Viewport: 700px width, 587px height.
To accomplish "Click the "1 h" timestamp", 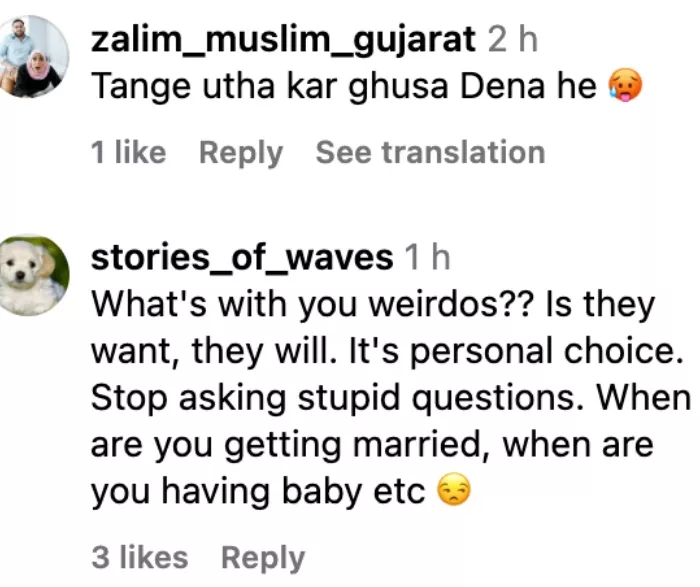I will click(427, 258).
